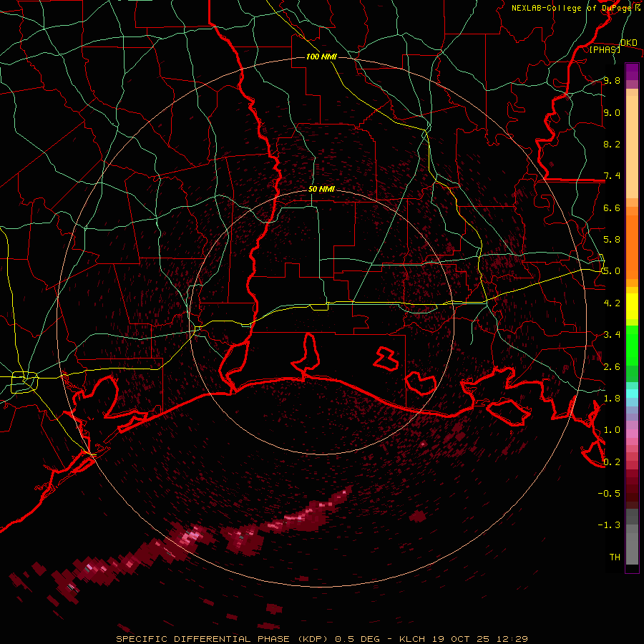Click the "DKD" label above the color bar
Screen dimensions: 644x644
click(628, 43)
